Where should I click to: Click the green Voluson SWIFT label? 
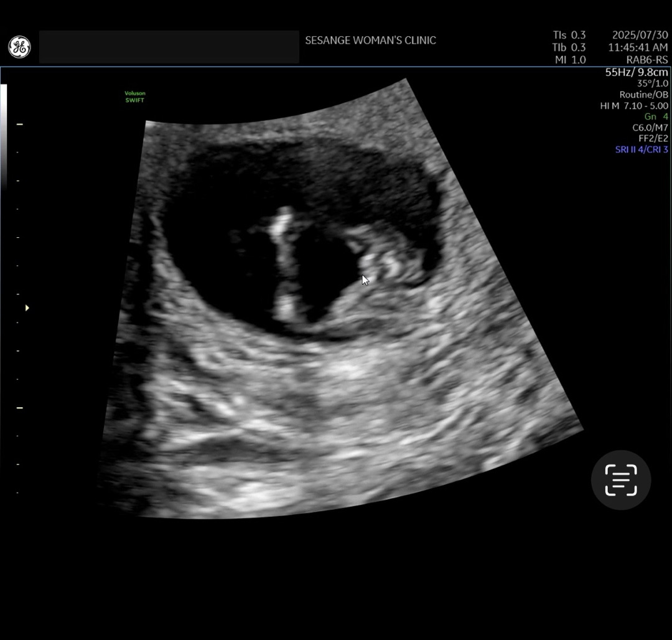click(135, 96)
